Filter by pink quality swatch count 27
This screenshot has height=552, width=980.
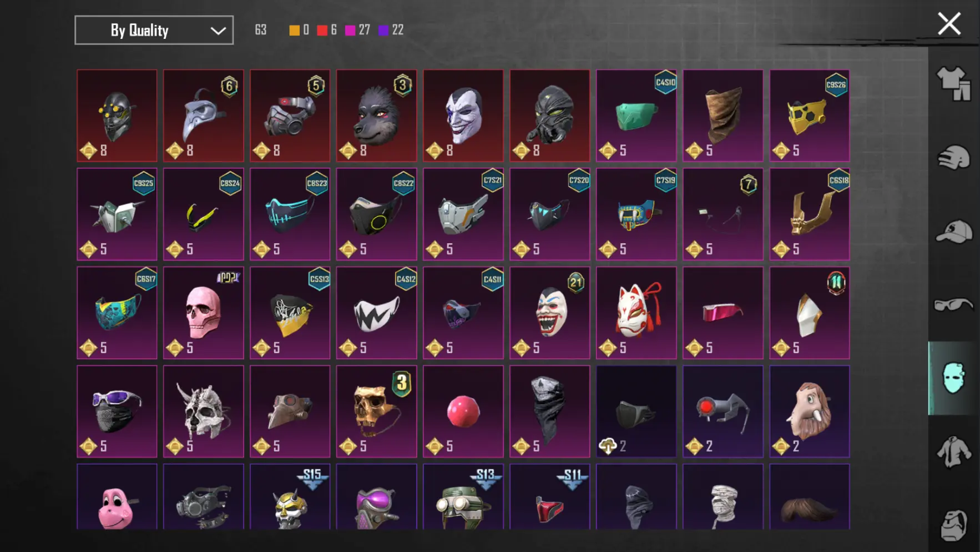point(357,30)
